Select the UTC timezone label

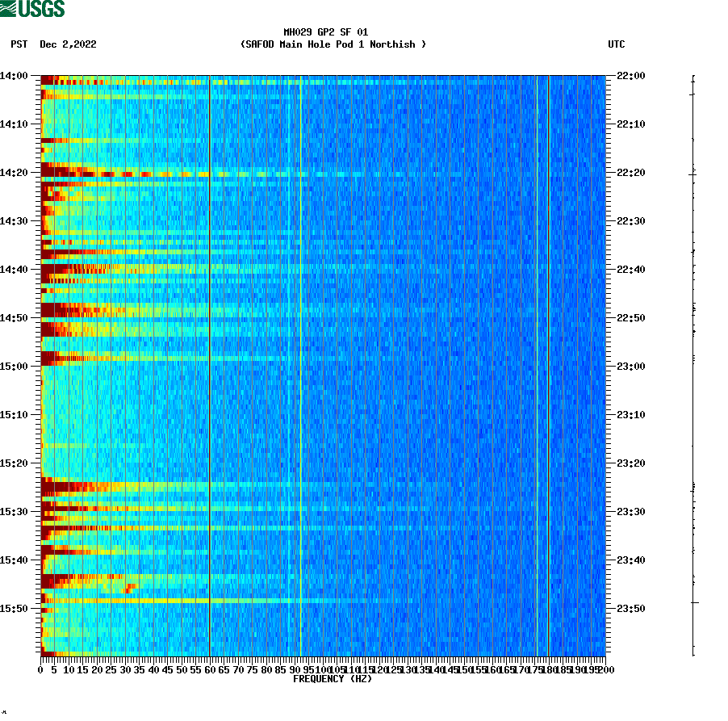(617, 45)
